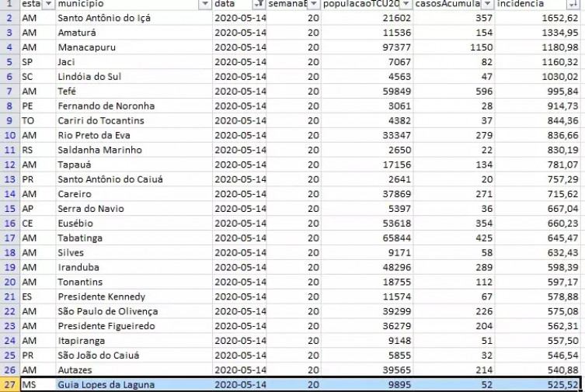The image size is (585, 392).
Task: Click the RS state cell
Action: (38, 150)
